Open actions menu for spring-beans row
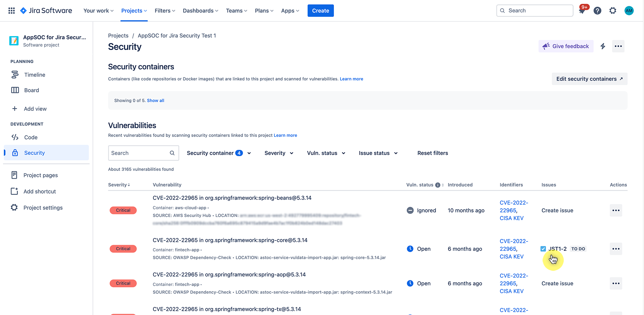The height and width of the screenshot is (315, 644). pyautogui.click(x=616, y=210)
